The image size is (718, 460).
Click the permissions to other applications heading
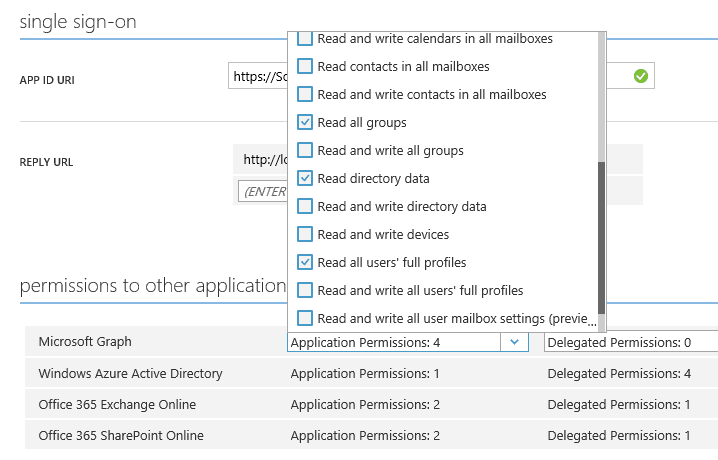153,286
